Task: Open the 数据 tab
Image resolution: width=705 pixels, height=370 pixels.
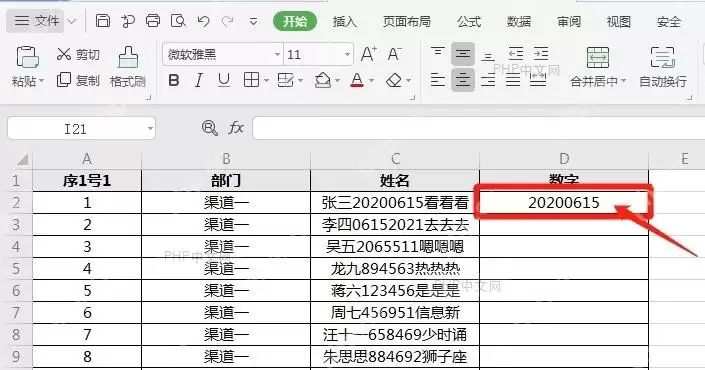Action: pos(519,22)
